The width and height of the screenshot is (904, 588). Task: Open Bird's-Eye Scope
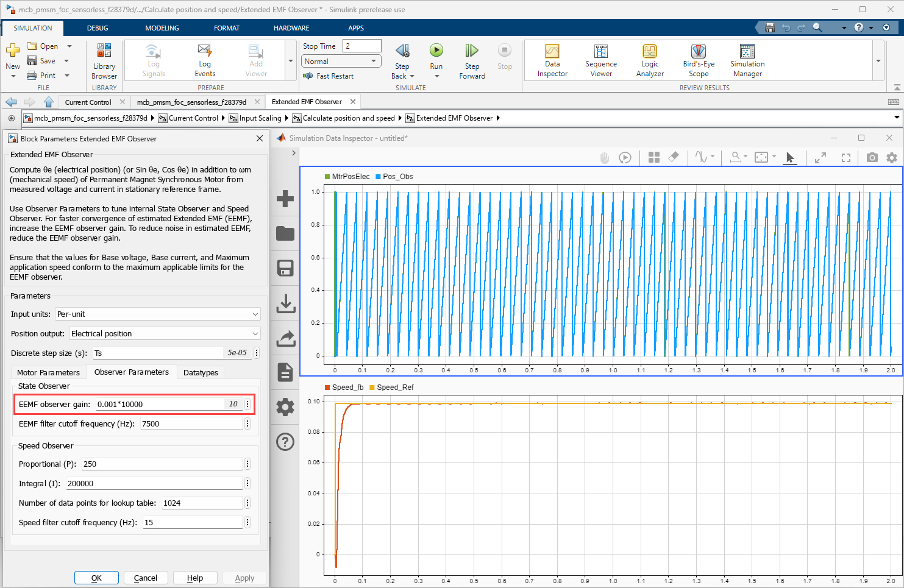tap(699, 60)
